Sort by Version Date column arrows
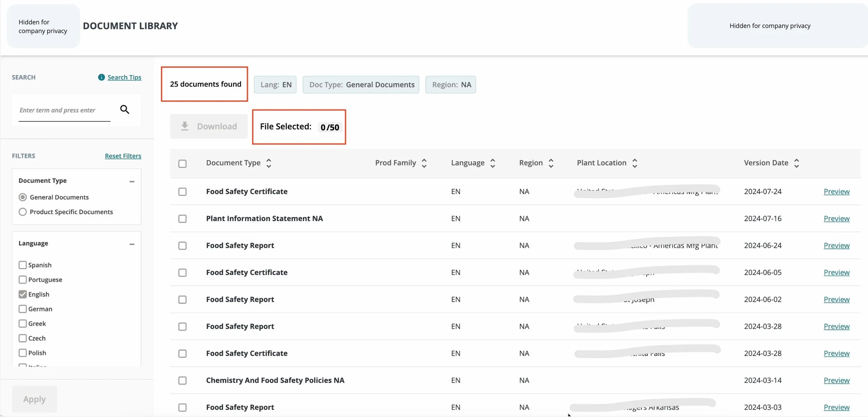Viewport: 868px width, 417px height. (796, 163)
